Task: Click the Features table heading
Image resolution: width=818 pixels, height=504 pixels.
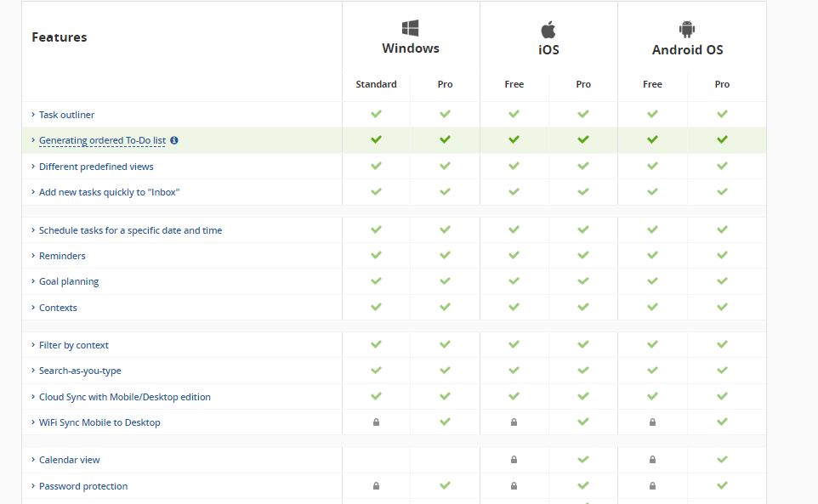Action: pyautogui.click(x=60, y=37)
